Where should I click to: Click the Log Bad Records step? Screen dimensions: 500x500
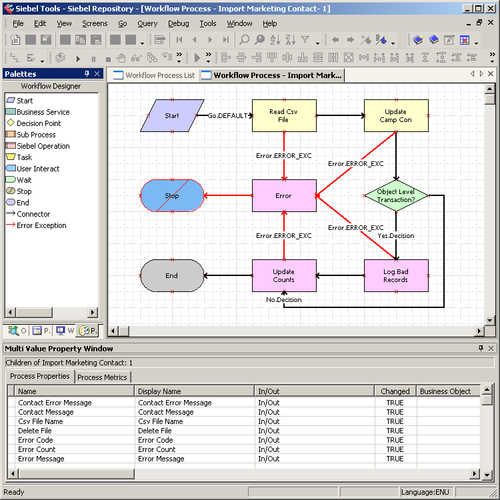coord(396,275)
